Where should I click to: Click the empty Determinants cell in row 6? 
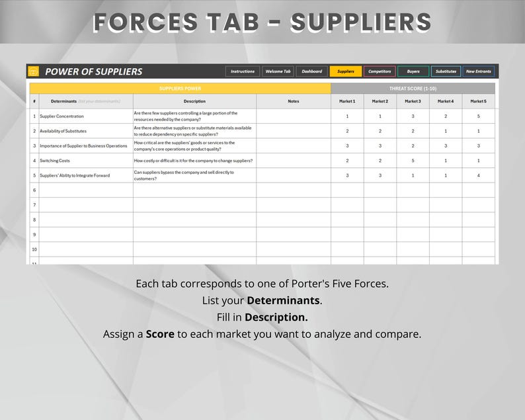(x=86, y=190)
